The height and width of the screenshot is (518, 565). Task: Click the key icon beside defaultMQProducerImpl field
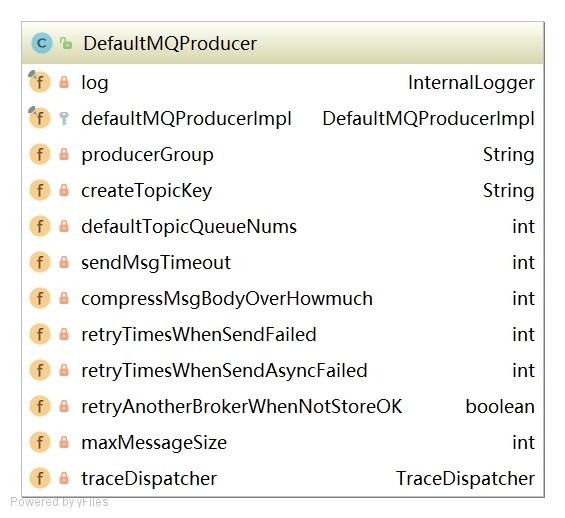(x=64, y=119)
